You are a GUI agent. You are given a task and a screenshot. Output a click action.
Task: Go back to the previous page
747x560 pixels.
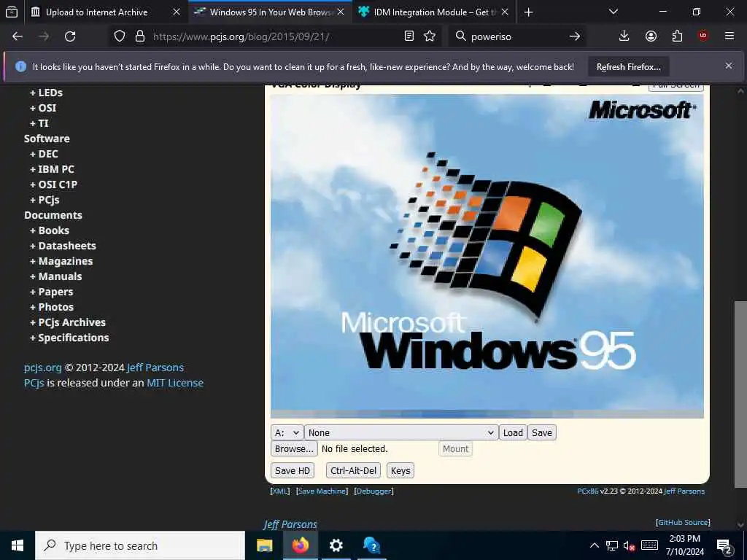18,36
